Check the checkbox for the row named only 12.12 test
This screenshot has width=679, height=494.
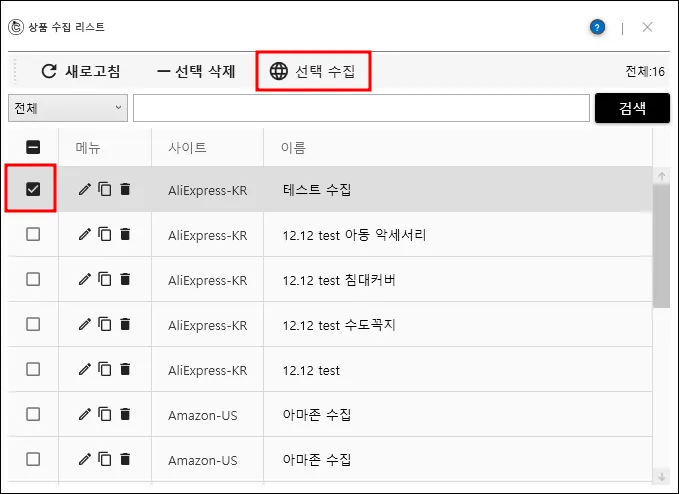coord(33,369)
